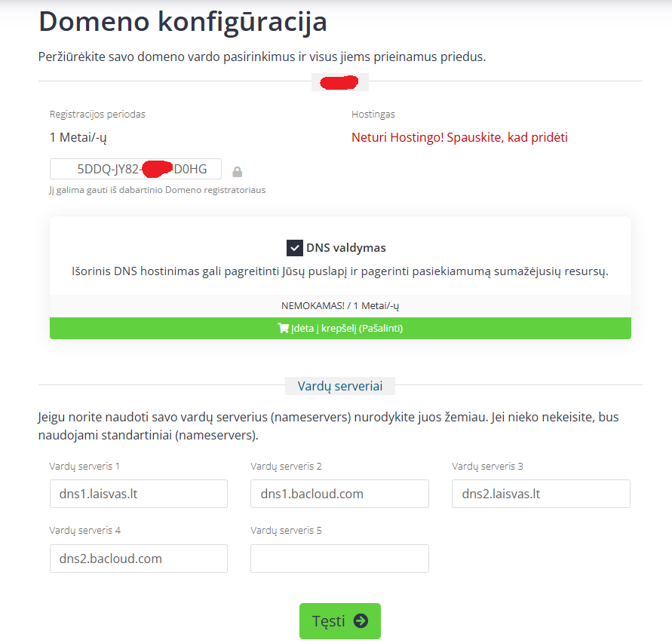Click the arrow icon on Tęsti button
672x643 pixels.
[x=361, y=621]
